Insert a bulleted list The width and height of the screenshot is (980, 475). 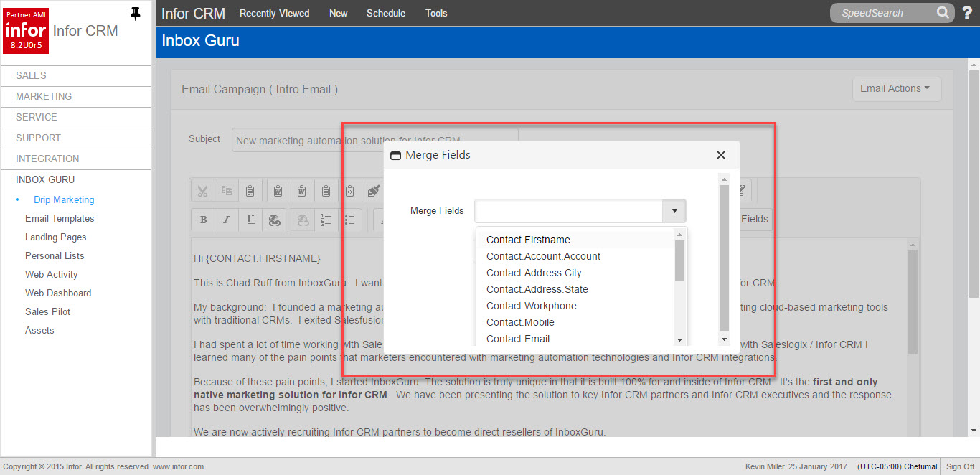click(x=350, y=220)
